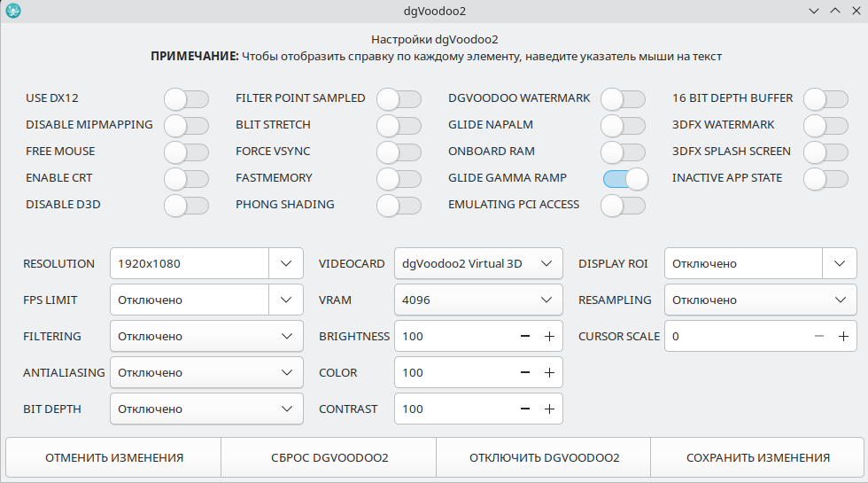This screenshot has width=868, height=483.
Task: Expand DISPLAY ROI dropdown arrow
Action: (840, 264)
